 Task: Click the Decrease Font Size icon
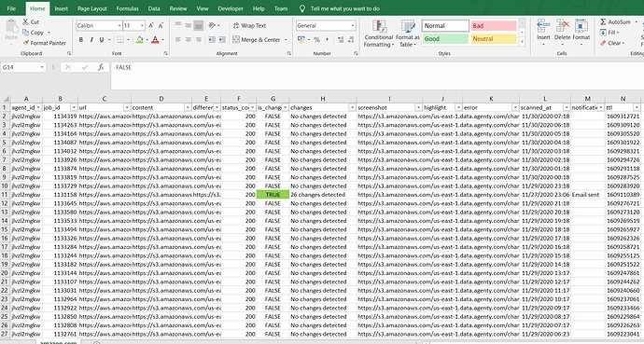click(161, 25)
